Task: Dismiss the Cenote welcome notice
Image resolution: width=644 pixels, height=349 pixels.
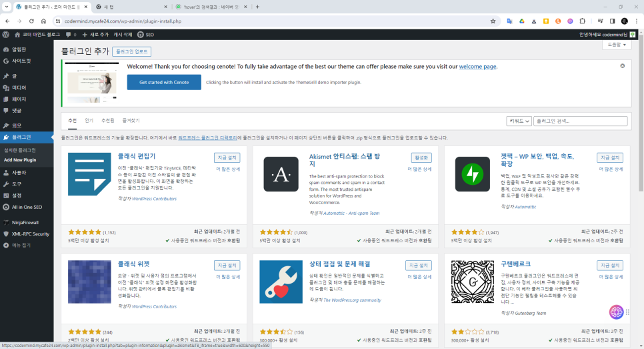Action: pos(622,66)
